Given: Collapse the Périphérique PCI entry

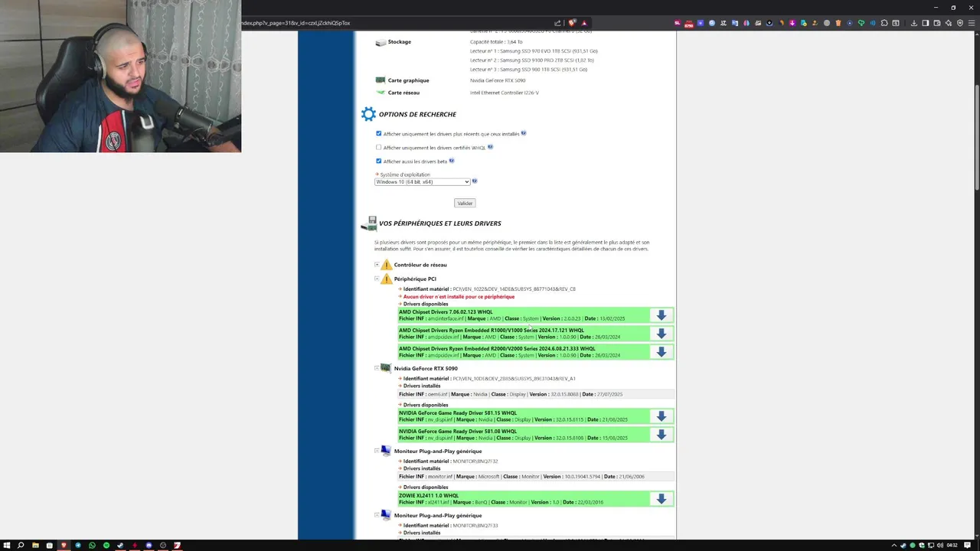Looking at the screenshot, I should pos(377,279).
